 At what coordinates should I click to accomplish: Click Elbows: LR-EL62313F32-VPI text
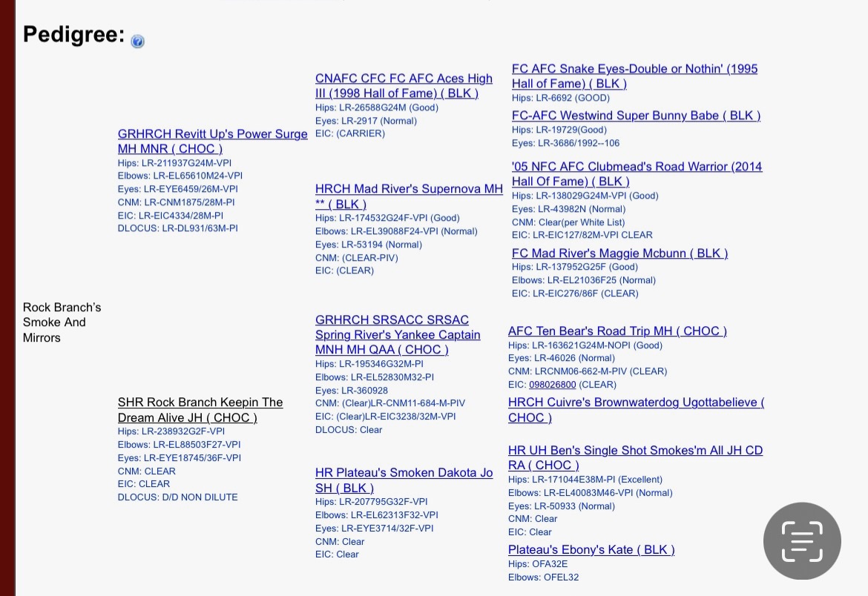click(376, 514)
